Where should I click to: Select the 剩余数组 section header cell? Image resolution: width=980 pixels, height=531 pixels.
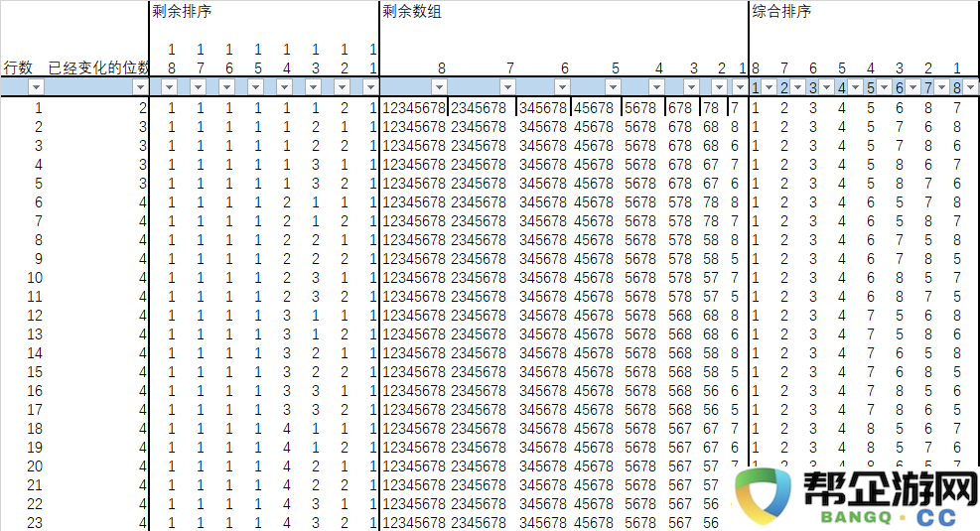[412, 11]
